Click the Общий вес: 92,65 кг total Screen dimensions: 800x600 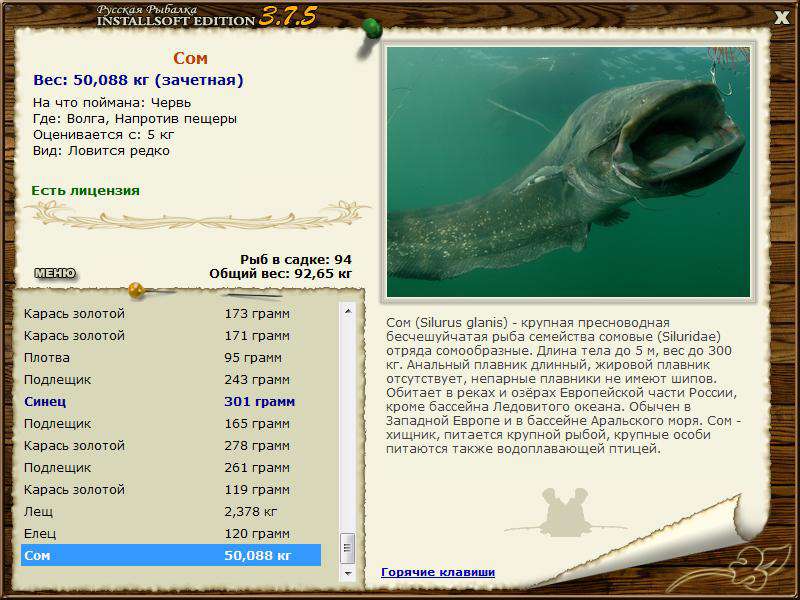281,273
